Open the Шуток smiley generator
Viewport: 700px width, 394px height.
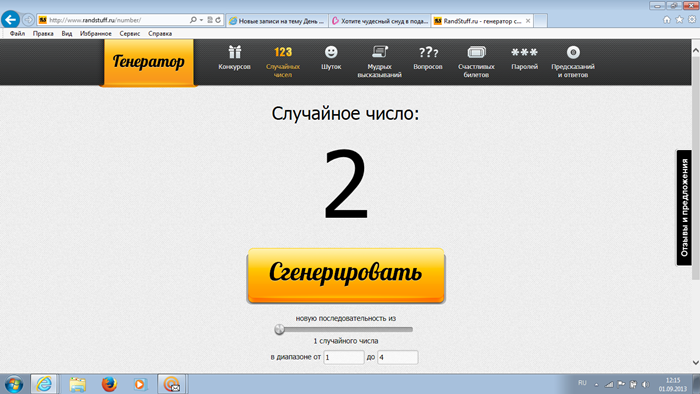point(331,58)
